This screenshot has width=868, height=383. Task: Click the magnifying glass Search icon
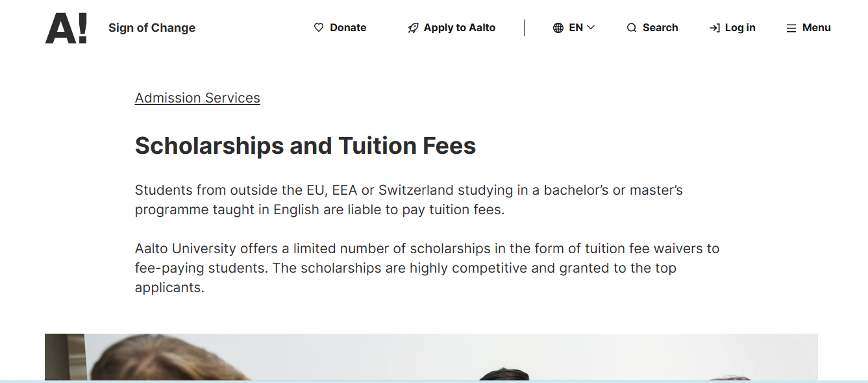(630, 27)
